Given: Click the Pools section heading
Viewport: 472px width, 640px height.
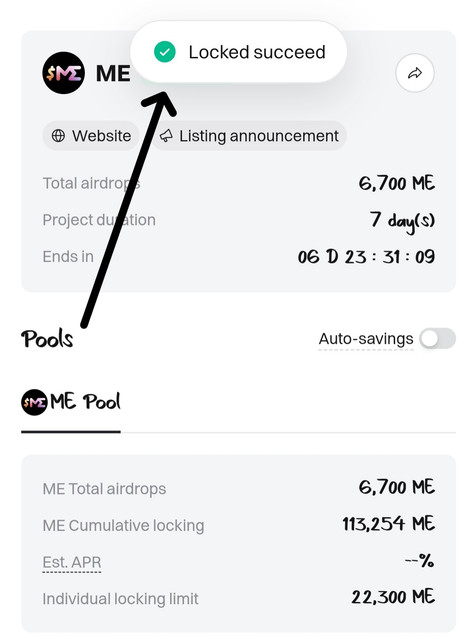Looking at the screenshot, I should tap(47, 339).
